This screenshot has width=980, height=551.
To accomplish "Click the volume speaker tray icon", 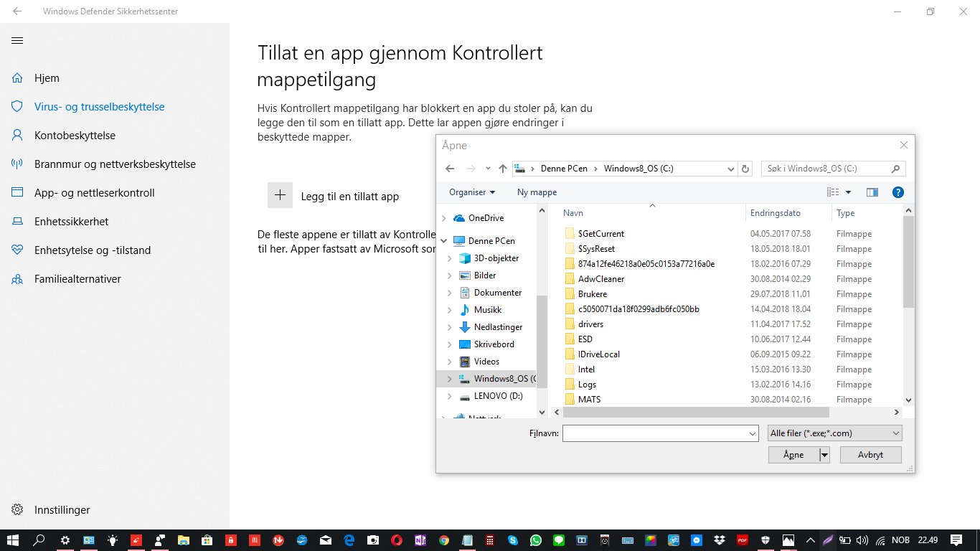I will [862, 540].
